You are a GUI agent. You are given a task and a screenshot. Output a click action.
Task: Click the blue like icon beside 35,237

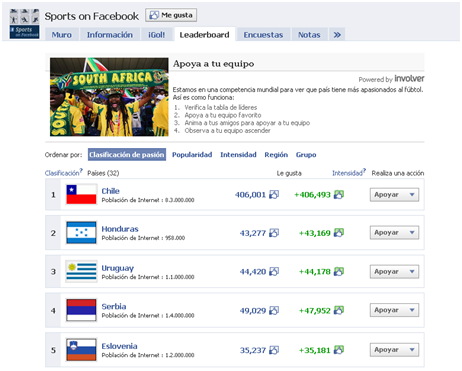pos(274,350)
